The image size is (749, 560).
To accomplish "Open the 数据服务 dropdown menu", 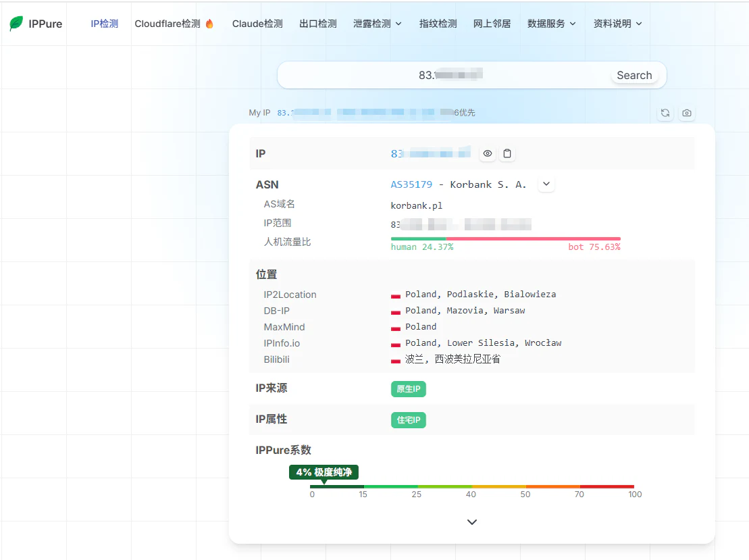I will [x=551, y=24].
